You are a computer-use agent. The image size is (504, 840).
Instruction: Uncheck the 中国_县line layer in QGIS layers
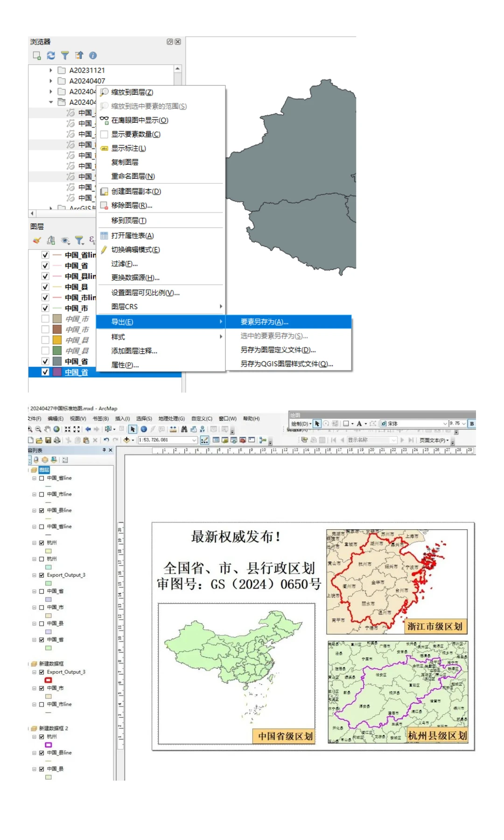pyautogui.click(x=45, y=276)
